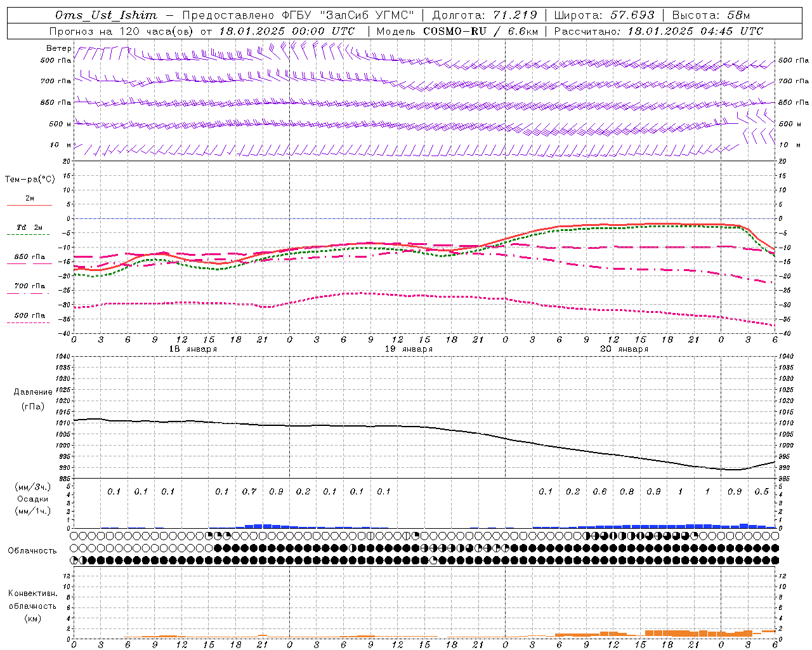The image size is (812, 650).
Task: Click the precipitation value 0.8
Action: point(627,492)
